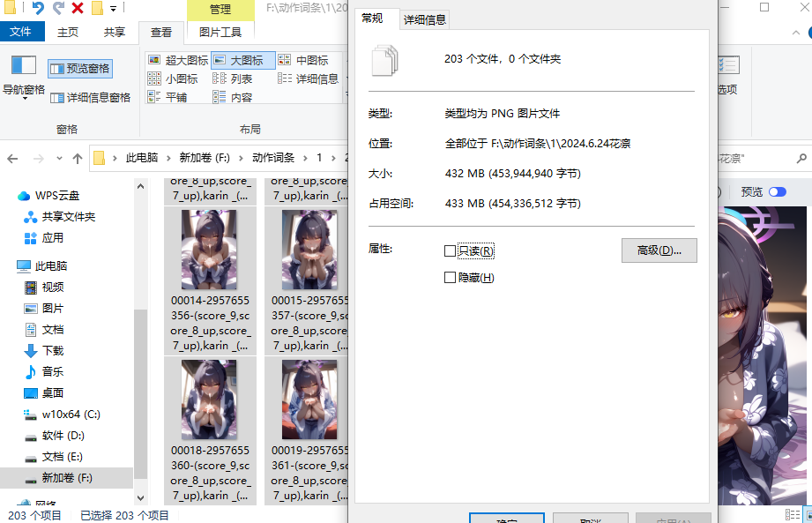Open 桌面 folder in navigation pane
The width and height of the screenshot is (812, 523).
pyautogui.click(x=44, y=393)
